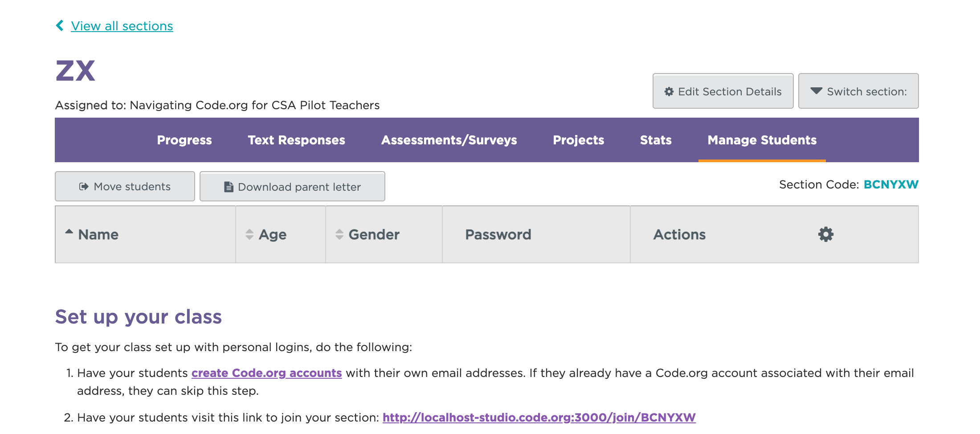Sort by Name using the ascending arrow
Viewport: 980px width, 434px height.
point(69,231)
